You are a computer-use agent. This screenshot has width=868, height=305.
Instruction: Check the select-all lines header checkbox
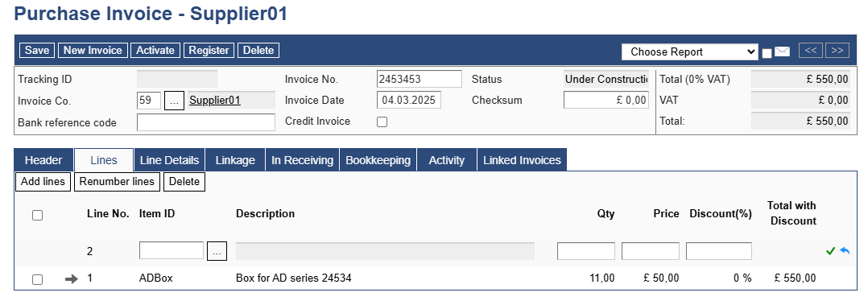point(37,216)
